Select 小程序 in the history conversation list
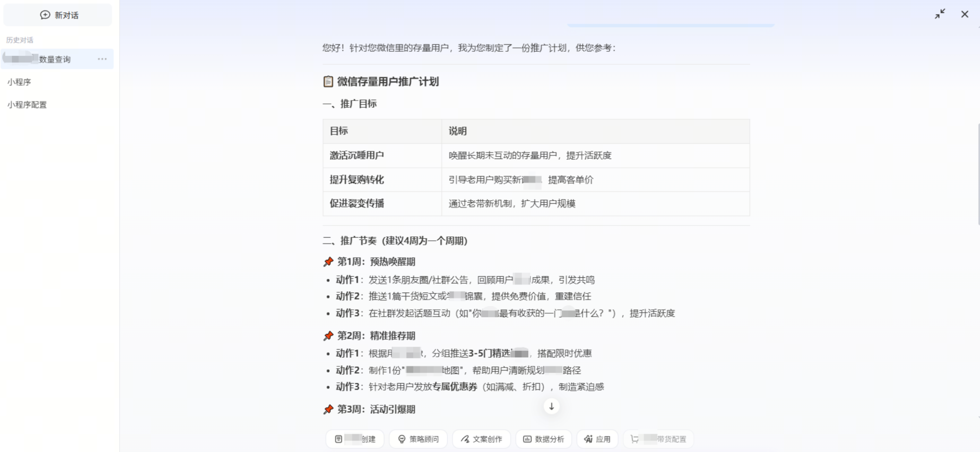 19,82
